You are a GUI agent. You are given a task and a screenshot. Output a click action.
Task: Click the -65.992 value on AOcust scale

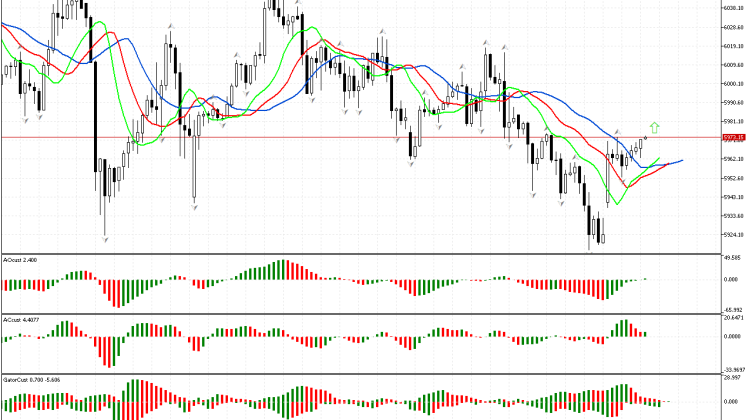click(x=731, y=310)
